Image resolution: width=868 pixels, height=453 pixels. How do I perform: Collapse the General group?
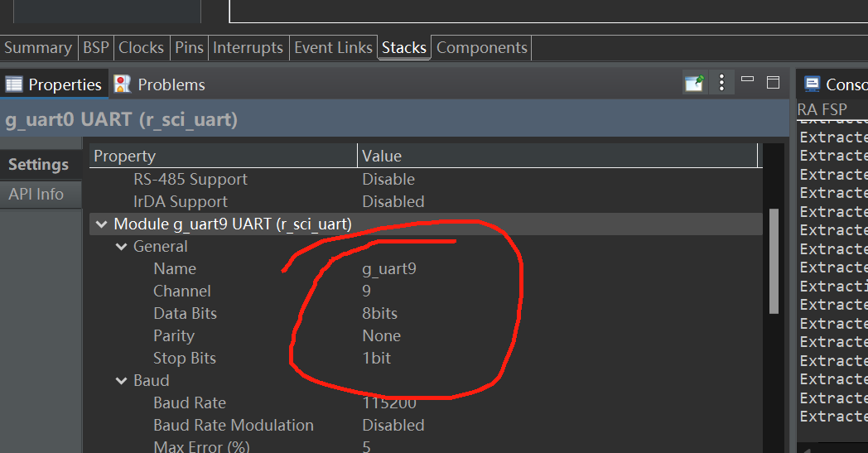[121, 247]
